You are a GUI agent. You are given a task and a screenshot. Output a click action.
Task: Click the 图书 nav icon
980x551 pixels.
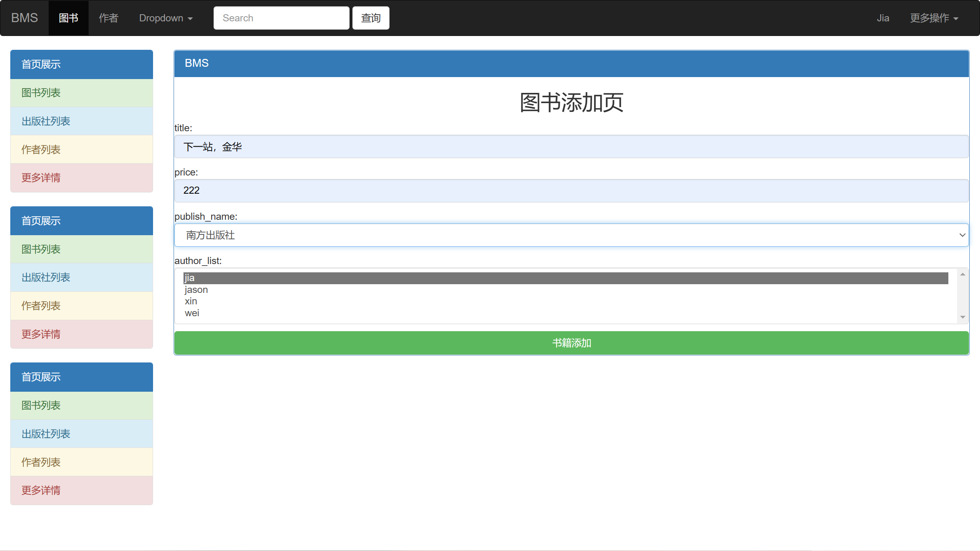click(68, 18)
